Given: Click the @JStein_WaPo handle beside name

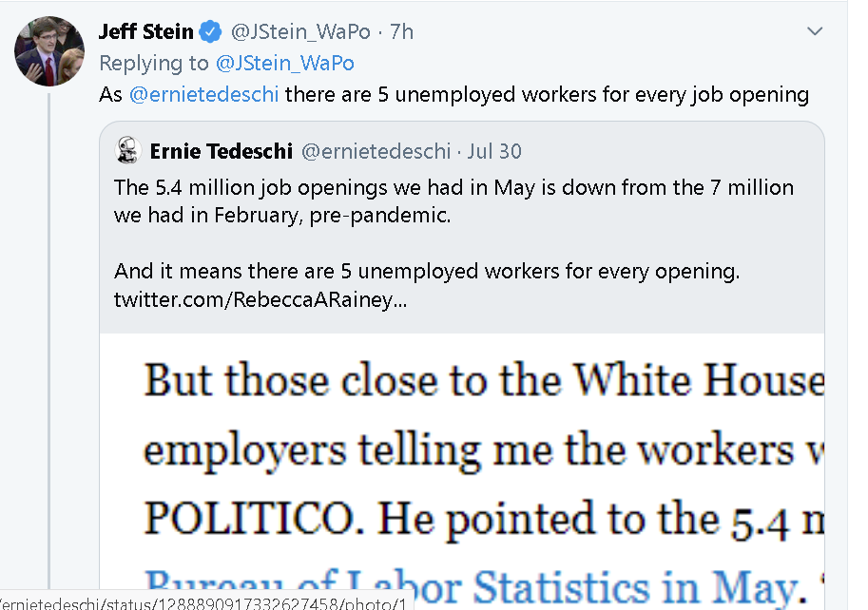Looking at the screenshot, I should tap(300, 32).
